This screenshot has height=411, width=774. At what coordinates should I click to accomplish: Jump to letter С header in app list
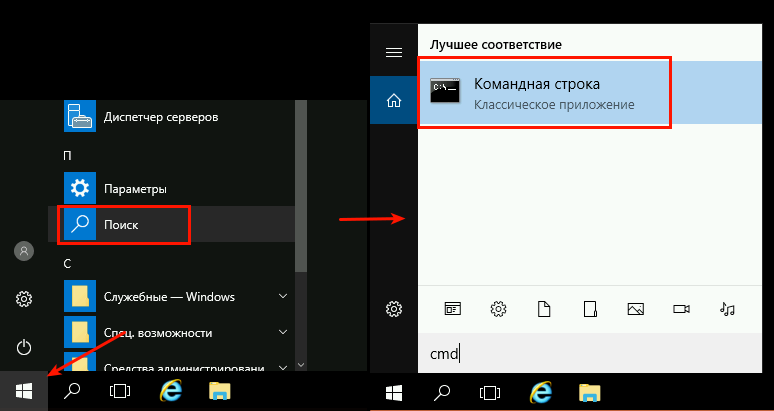(66, 263)
